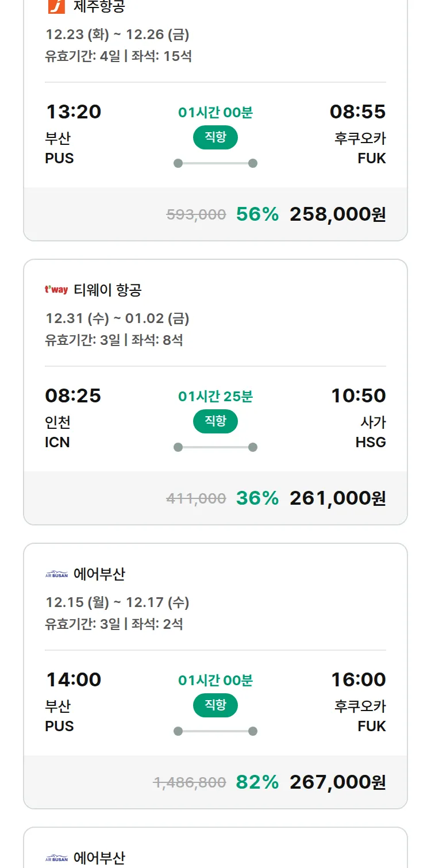Click the 36% discount label

[x=257, y=498]
